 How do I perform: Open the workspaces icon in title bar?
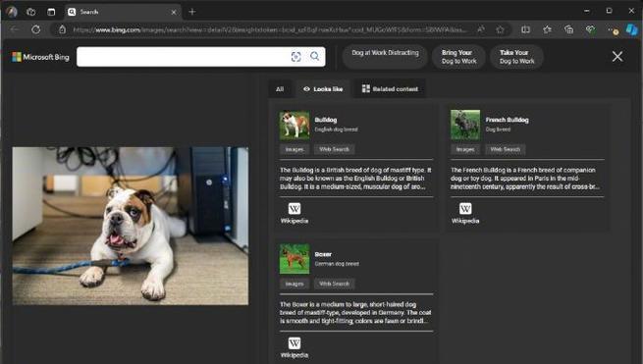(31, 12)
